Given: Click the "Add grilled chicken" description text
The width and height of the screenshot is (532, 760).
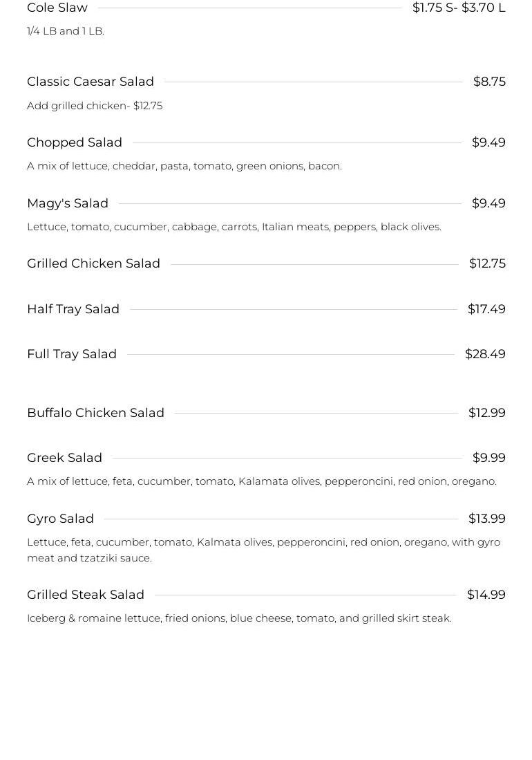Looking at the screenshot, I should click(95, 106).
